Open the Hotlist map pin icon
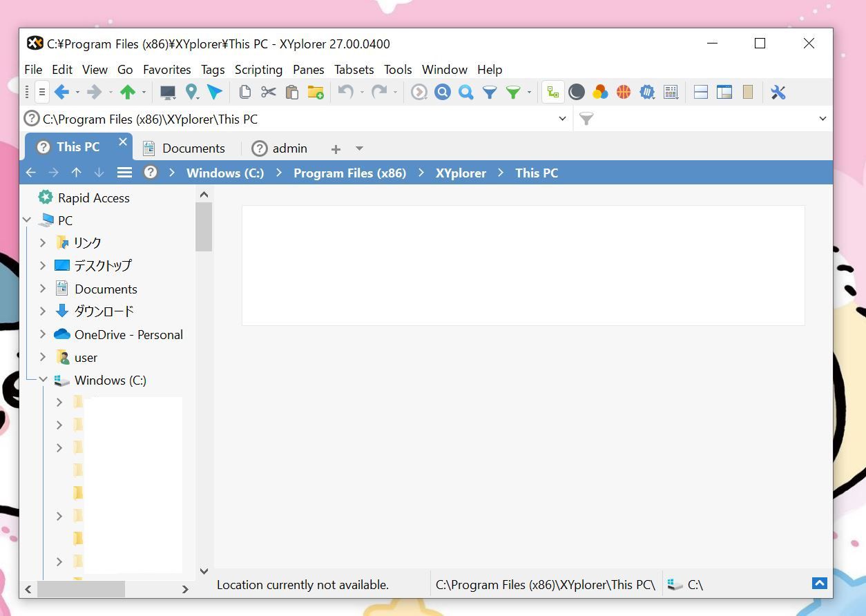 pos(191,92)
